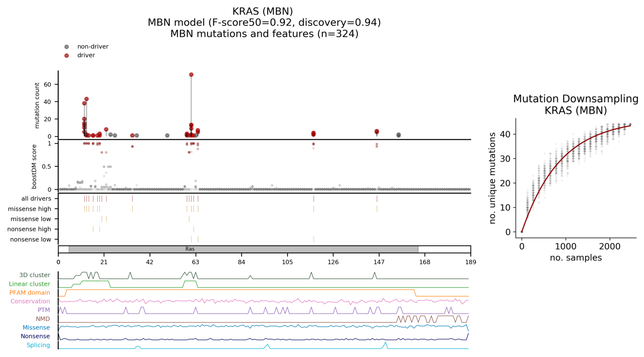
Task: Select the 'all drivers' row label
Action: point(36,199)
